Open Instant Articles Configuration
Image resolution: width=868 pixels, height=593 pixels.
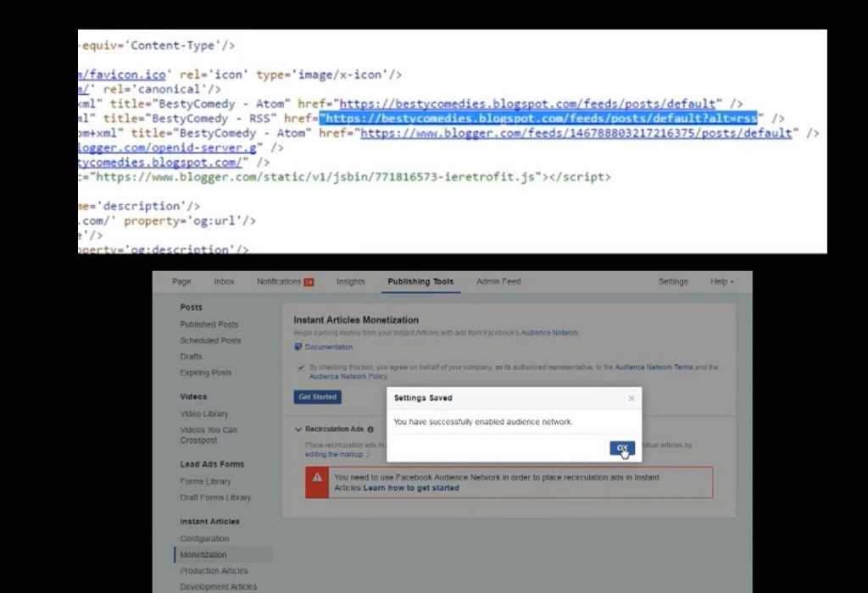(x=204, y=538)
